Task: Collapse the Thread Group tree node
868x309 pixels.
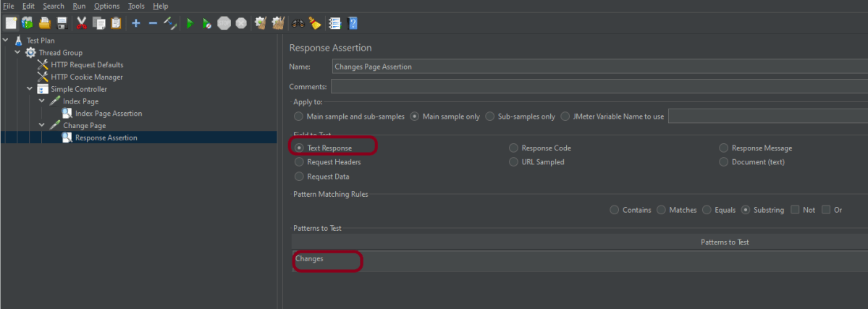Action: 17,53
